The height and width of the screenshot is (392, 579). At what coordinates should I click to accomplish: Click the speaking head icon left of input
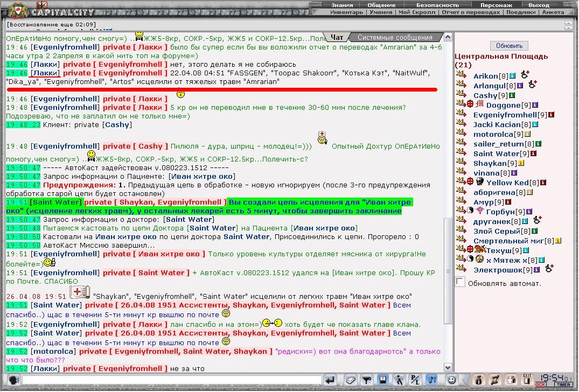pyautogui.click(x=13, y=380)
